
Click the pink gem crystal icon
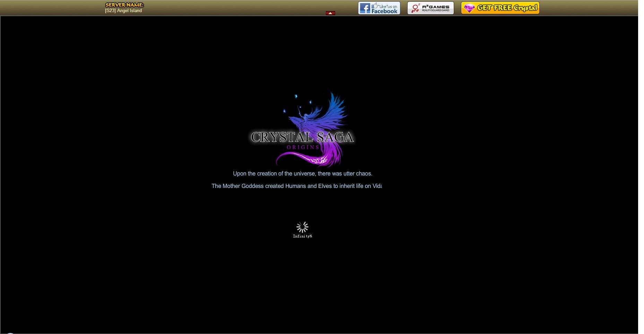(469, 8)
